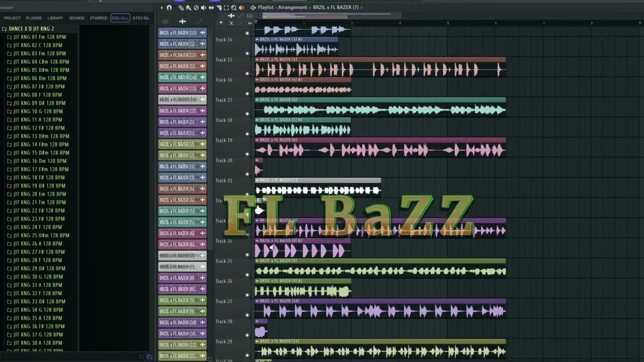This screenshot has width=644, height=362.
Task: Switch to the STARRED browser tab
Action: point(99,18)
